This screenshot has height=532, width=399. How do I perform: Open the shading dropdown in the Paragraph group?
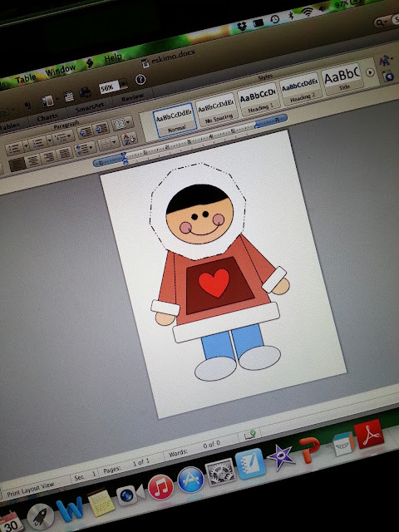[x=122, y=124]
